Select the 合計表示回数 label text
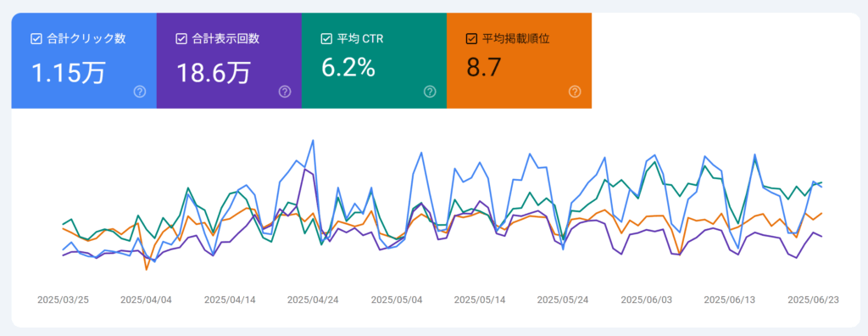This screenshot has height=336, width=868. [x=225, y=39]
